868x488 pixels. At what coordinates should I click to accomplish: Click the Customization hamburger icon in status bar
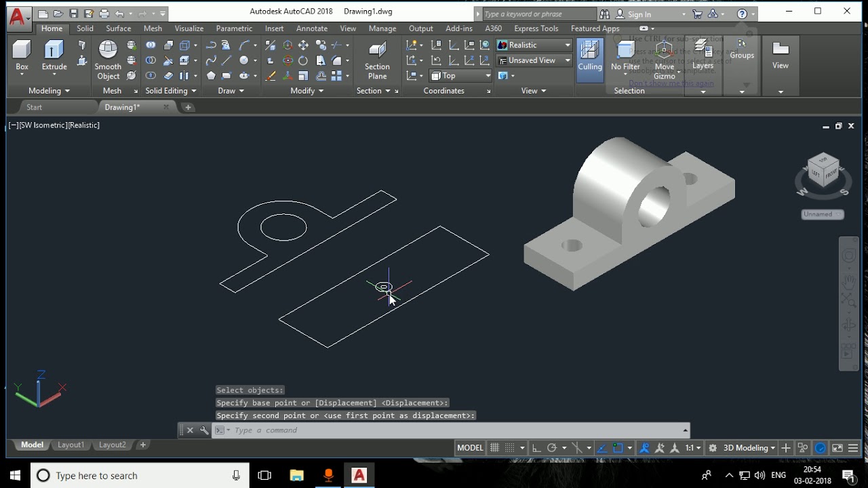pyautogui.click(x=853, y=448)
